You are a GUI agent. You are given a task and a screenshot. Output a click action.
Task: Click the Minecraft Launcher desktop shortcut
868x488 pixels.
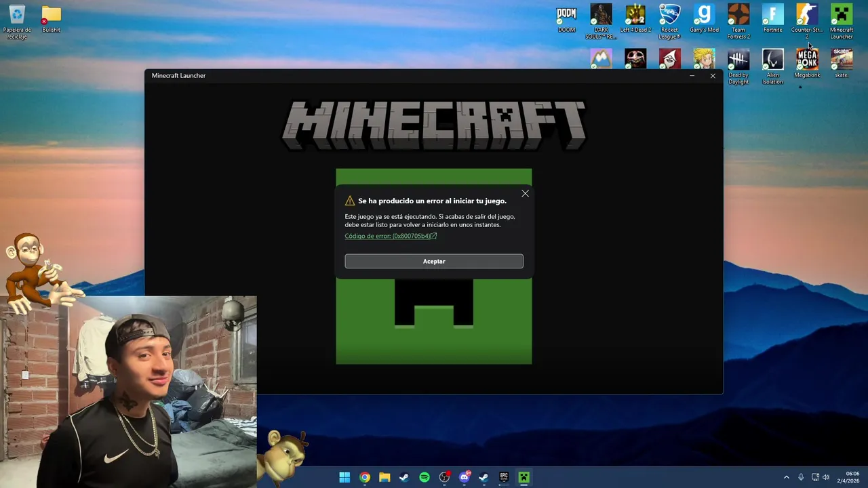click(x=842, y=22)
